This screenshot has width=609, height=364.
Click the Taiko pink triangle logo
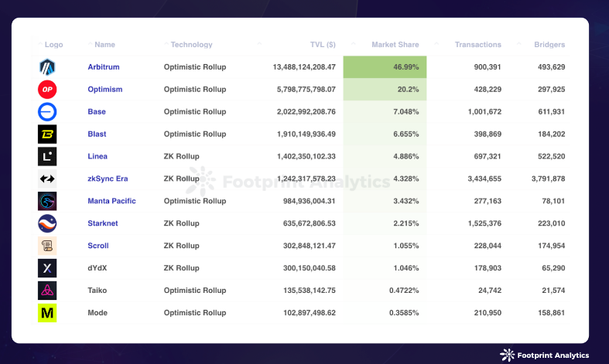pos(47,291)
